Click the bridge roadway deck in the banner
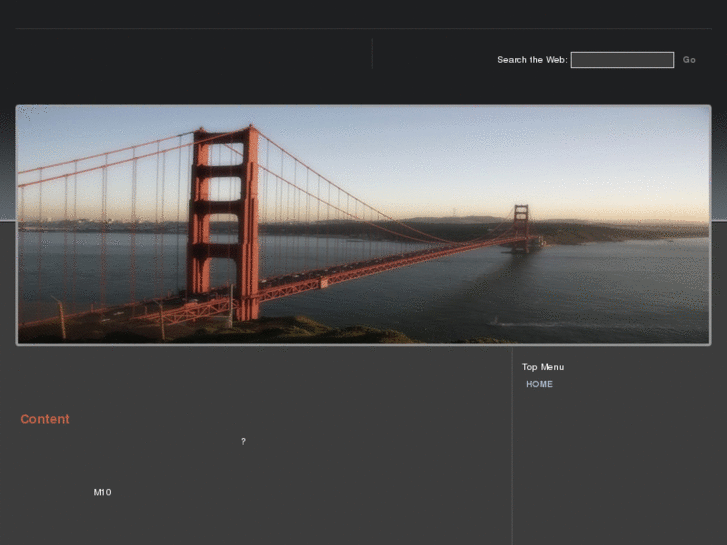727x545 pixels. point(380,267)
